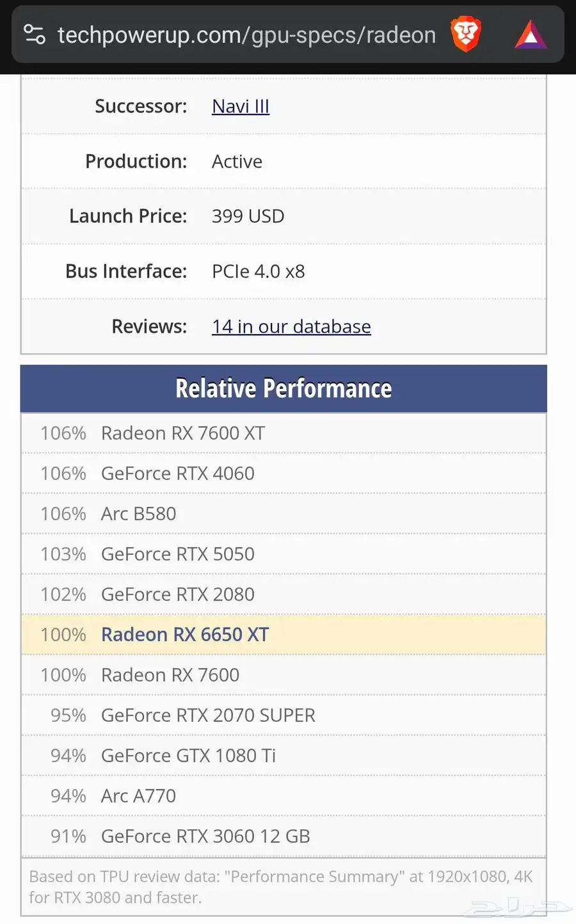Tap the site settings icon in address bar
This screenshot has width=576, height=924.
35,35
